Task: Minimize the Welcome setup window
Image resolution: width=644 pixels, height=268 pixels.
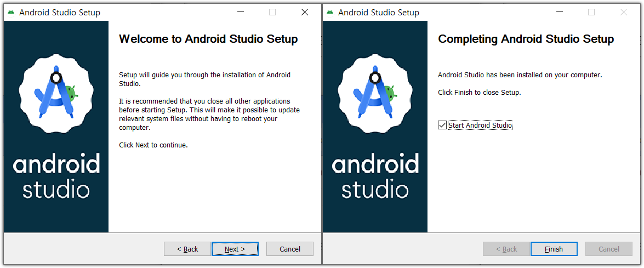Action: (x=241, y=12)
